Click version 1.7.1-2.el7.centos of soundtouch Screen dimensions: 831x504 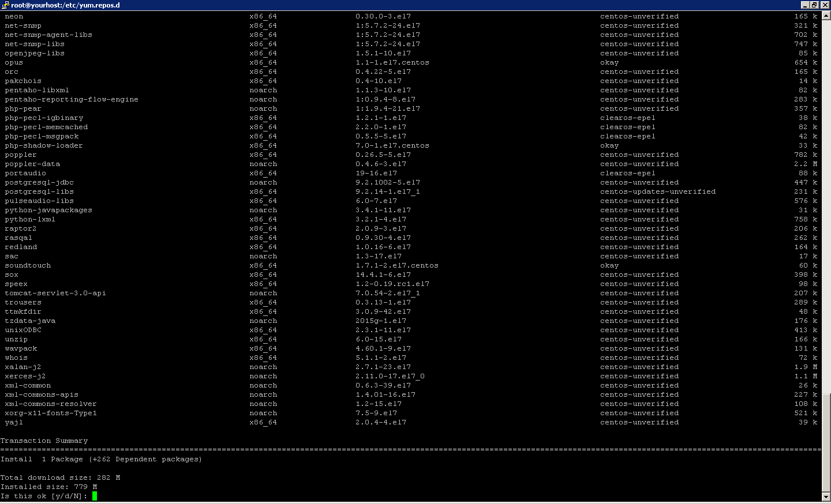click(397, 265)
